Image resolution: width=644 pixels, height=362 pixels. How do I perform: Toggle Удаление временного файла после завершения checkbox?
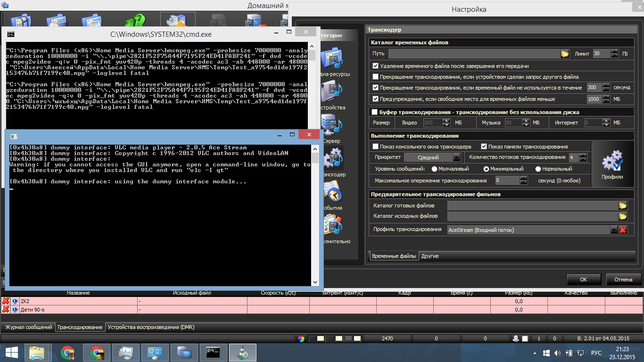376,66
